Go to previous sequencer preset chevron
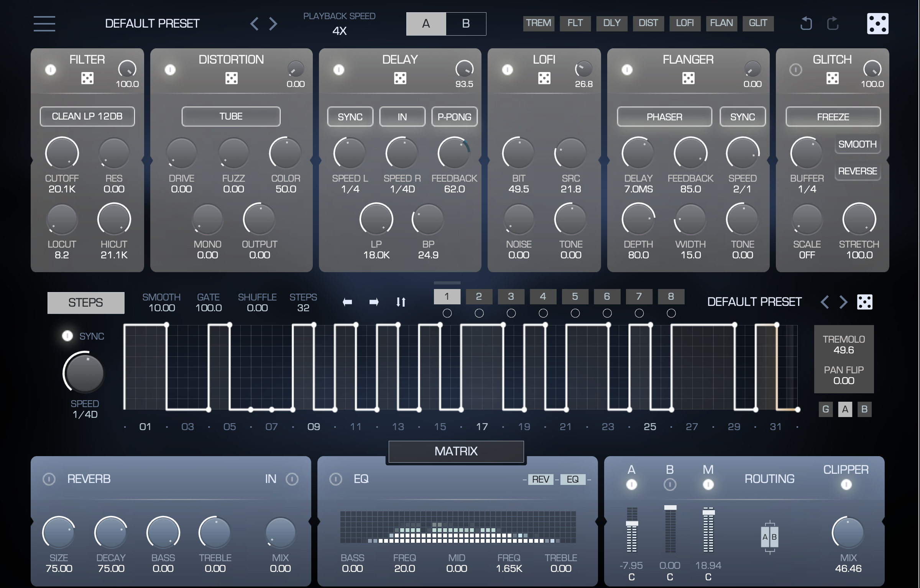The height and width of the screenshot is (588, 920). click(825, 302)
